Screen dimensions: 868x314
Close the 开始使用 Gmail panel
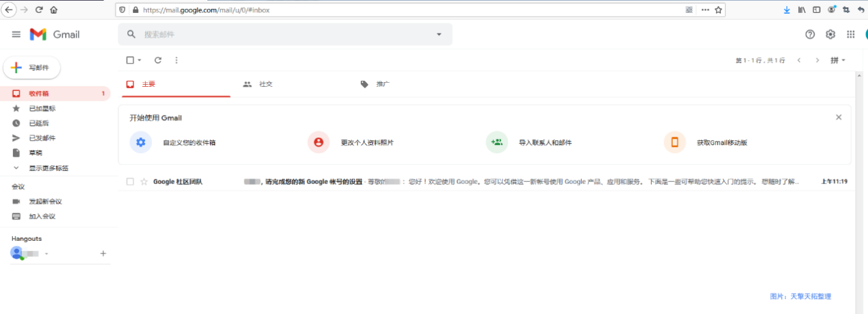click(x=839, y=118)
